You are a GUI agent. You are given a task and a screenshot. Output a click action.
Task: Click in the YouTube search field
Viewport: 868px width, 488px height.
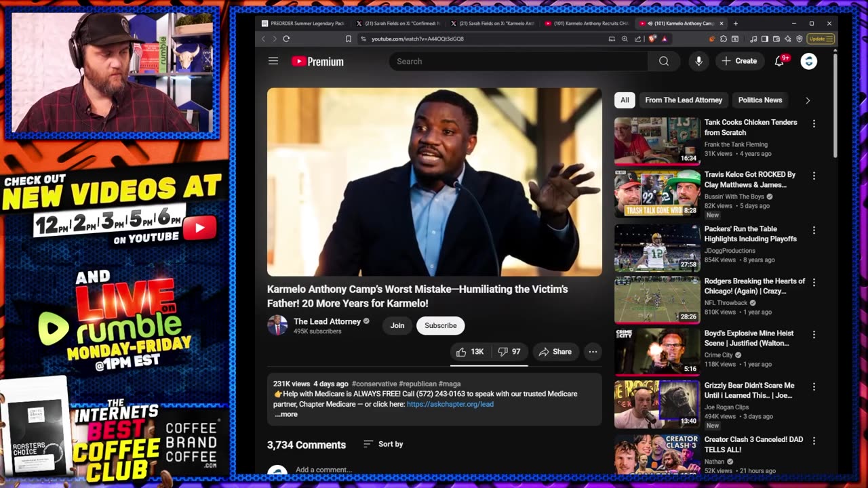[x=519, y=62]
